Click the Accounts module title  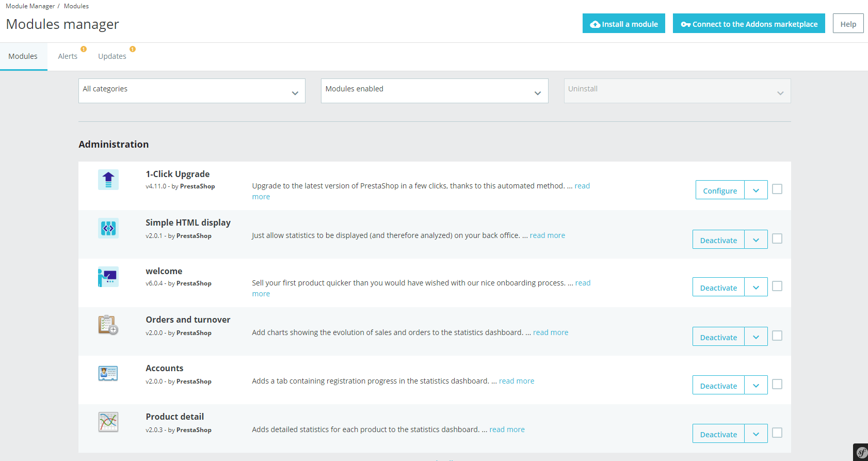click(165, 368)
